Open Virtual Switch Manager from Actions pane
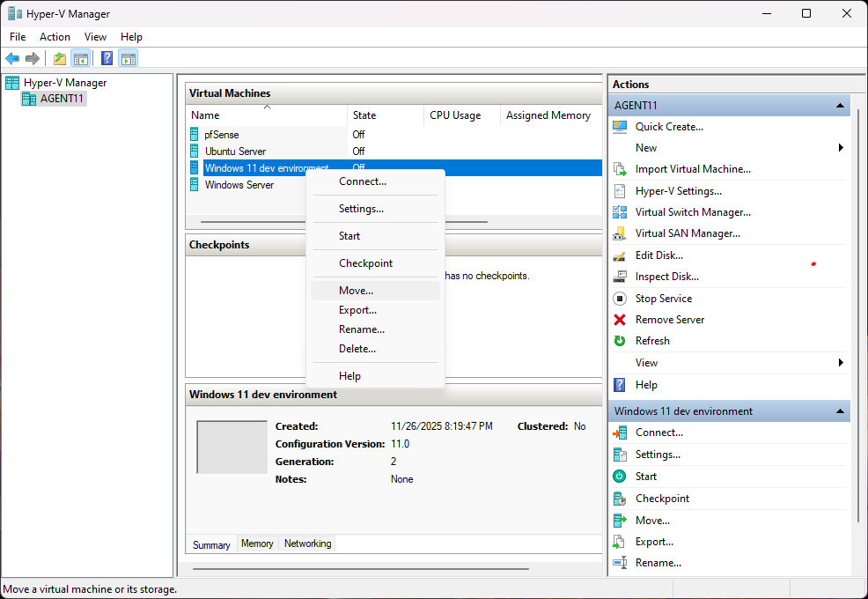The image size is (868, 599). (x=692, y=212)
